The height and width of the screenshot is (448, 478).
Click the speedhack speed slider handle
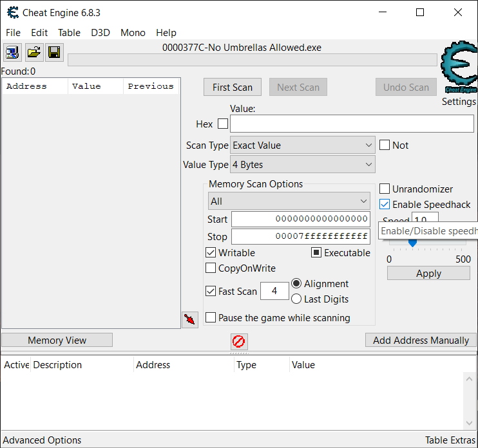click(x=412, y=243)
